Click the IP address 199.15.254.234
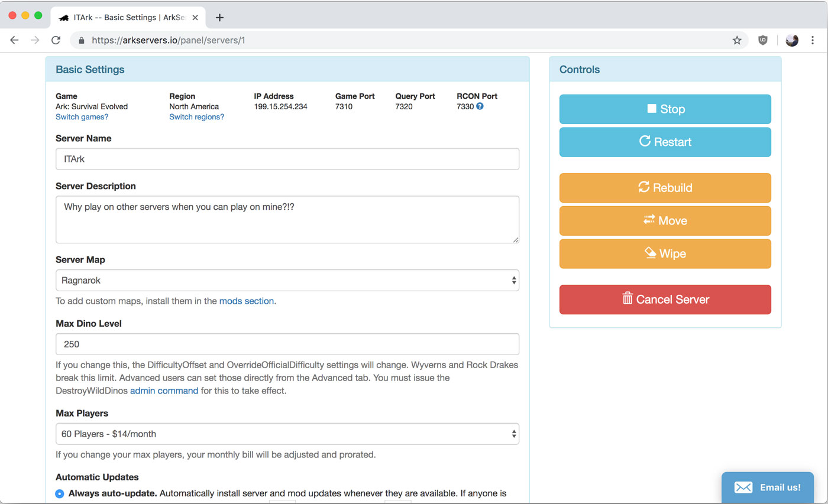The image size is (828, 504). pyautogui.click(x=280, y=106)
